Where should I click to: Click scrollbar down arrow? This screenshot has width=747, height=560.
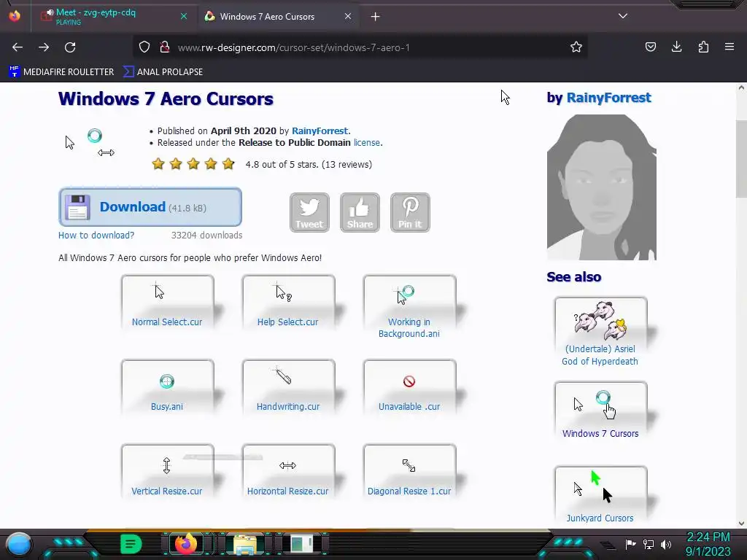(741, 524)
